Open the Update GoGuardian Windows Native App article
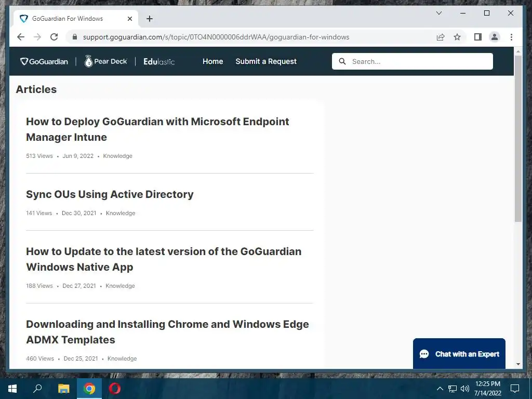Viewport: 532px width, 399px height. click(x=164, y=259)
